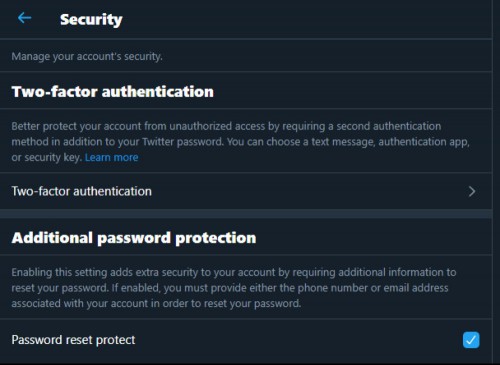
Task: Click the Password reset protect label
Action: pos(73,340)
